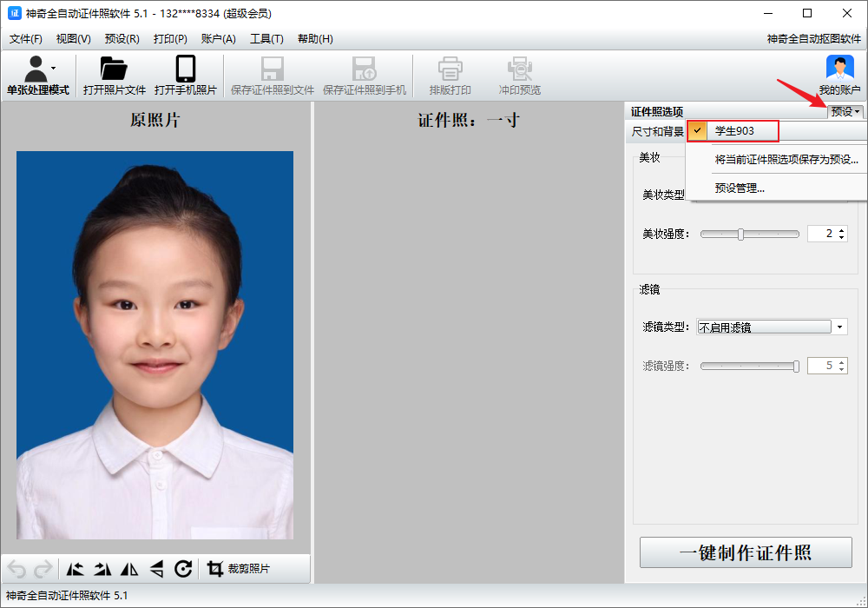Open the 打印(P) menu
Image resolution: width=868 pixels, height=608 pixels.
170,39
